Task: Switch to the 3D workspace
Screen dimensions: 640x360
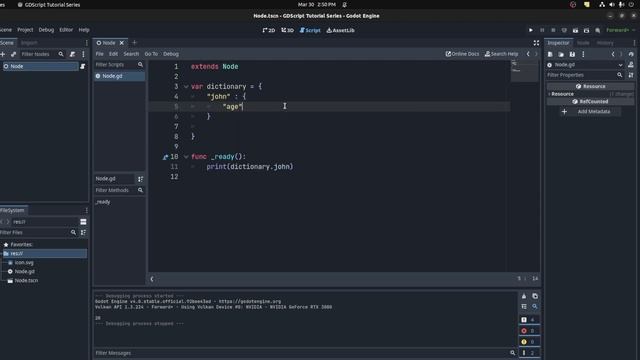Action: [x=287, y=30]
